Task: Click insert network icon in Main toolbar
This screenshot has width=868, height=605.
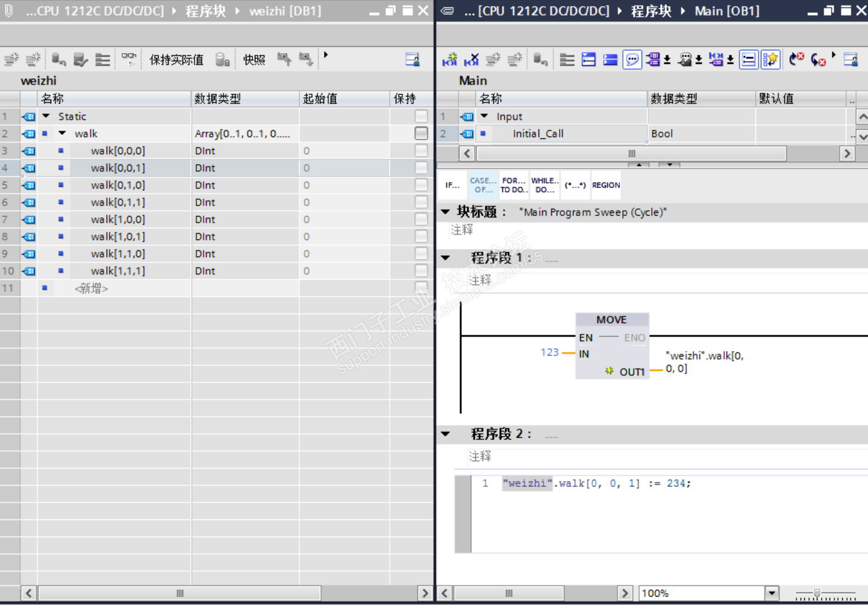Action: (x=450, y=60)
